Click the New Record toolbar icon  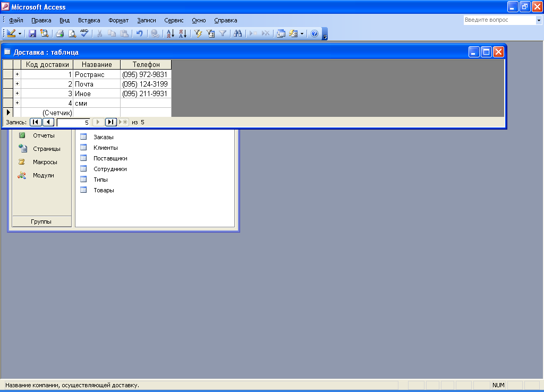(253, 33)
